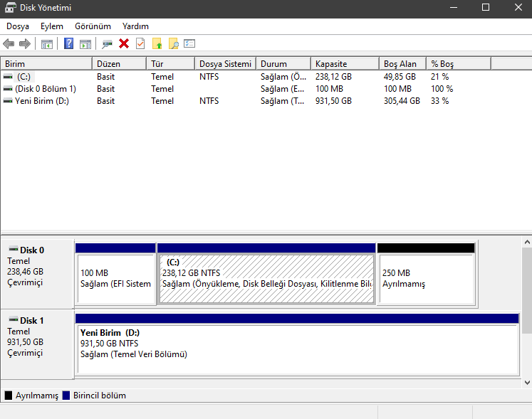Open the Yardım menu
532x419 pixels.
135,26
